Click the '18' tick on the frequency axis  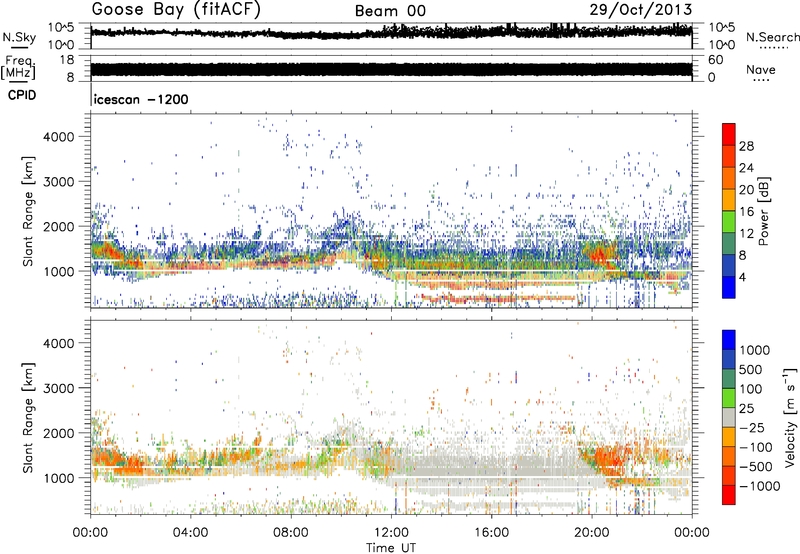click(67, 60)
